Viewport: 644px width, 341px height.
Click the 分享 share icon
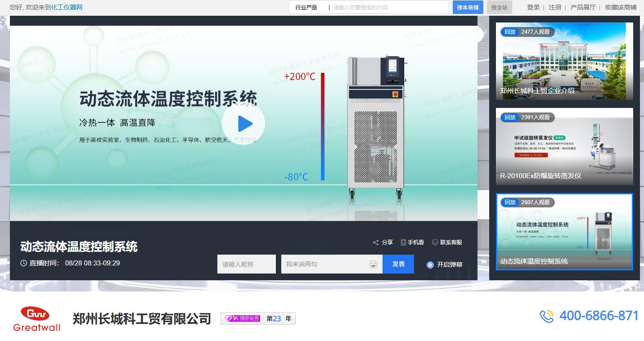click(376, 242)
